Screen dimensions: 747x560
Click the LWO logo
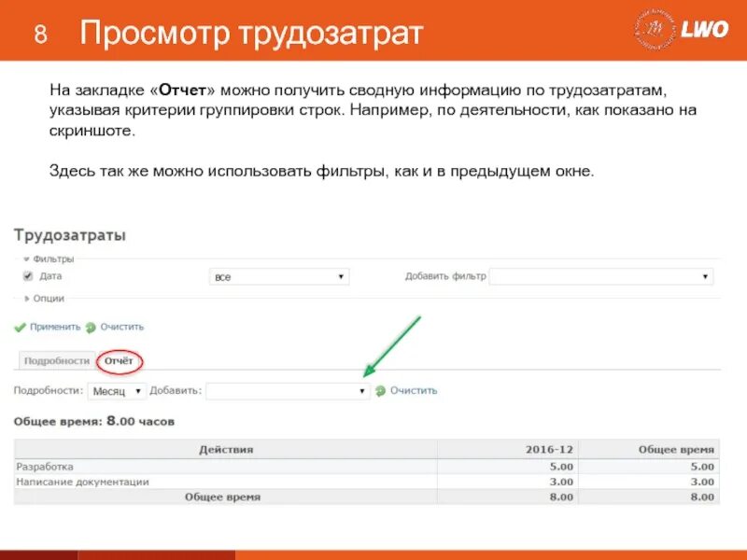[707, 26]
